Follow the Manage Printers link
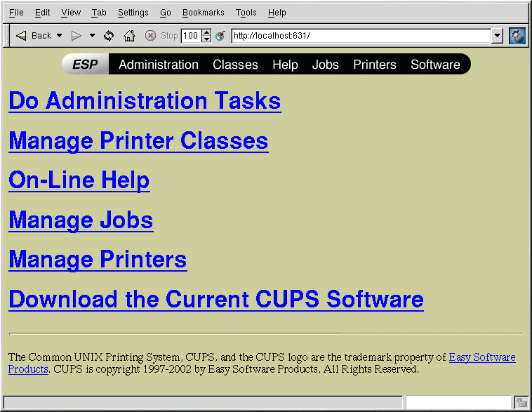Image resolution: width=532 pixels, height=412 pixels. (98, 260)
